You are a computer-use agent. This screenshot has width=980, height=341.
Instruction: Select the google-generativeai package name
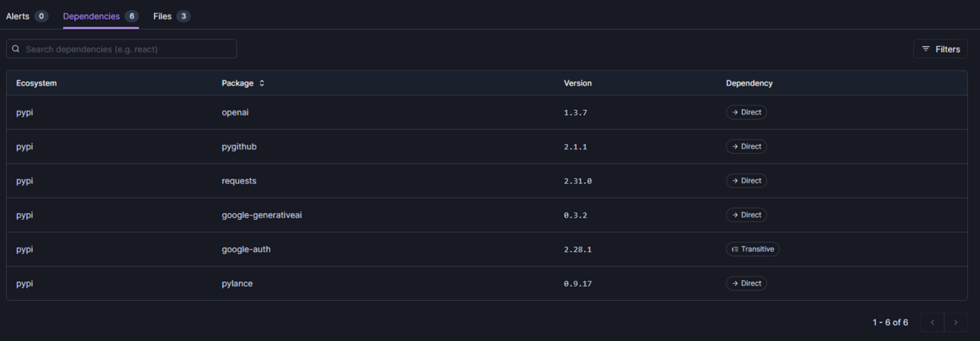[x=262, y=214]
